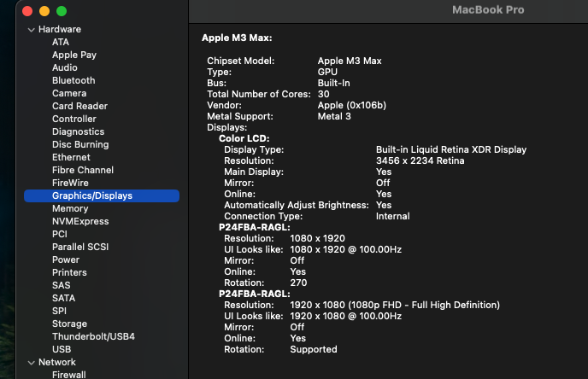
Task: Collapse the Network section chevron
Action: (x=31, y=363)
